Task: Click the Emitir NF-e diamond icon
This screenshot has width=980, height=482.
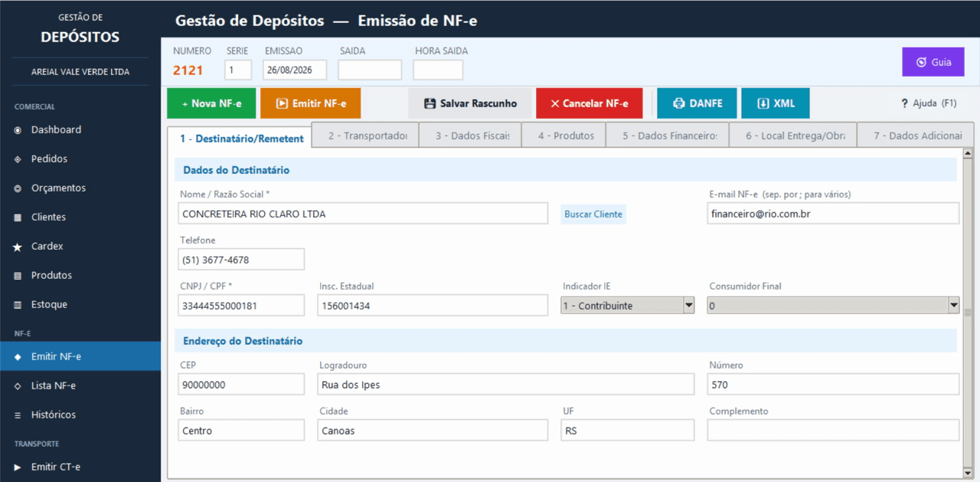Action: tap(18, 357)
